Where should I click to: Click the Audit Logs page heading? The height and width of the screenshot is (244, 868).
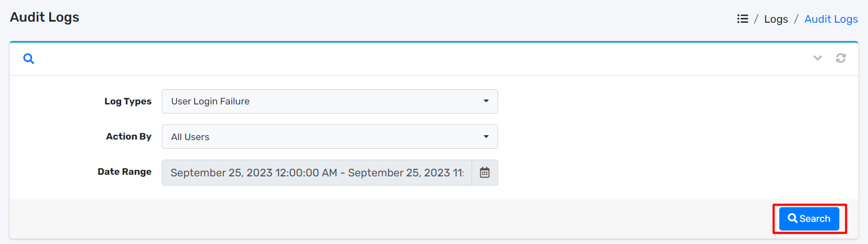pos(44,17)
